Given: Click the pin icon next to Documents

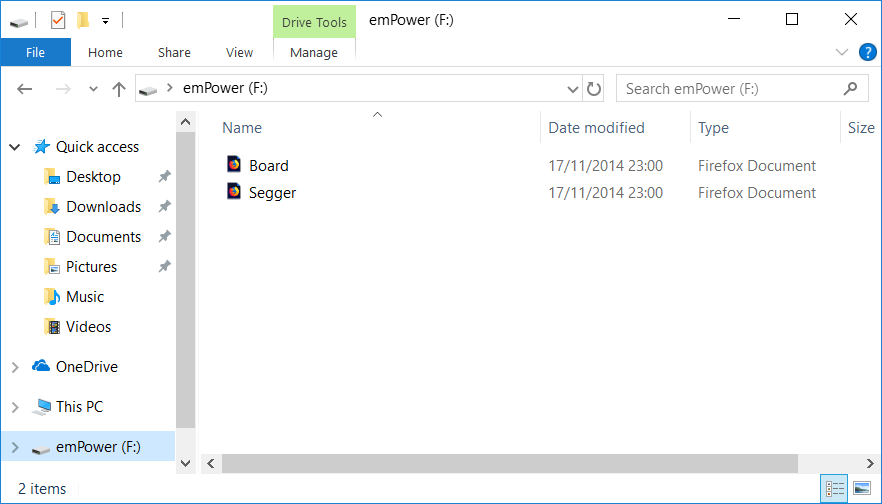Looking at the screenshot, I should click(164, 237).
